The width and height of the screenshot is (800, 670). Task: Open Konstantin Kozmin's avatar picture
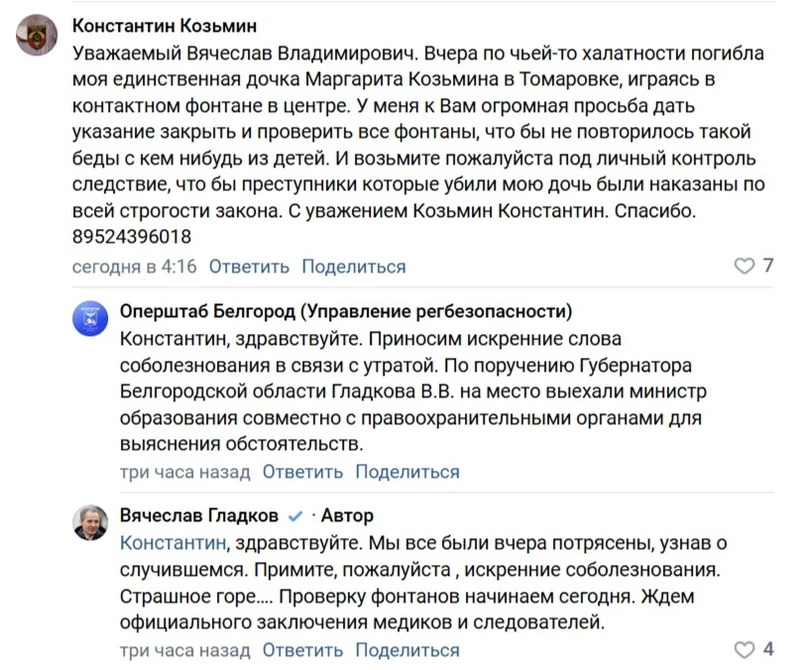(37, 35)
